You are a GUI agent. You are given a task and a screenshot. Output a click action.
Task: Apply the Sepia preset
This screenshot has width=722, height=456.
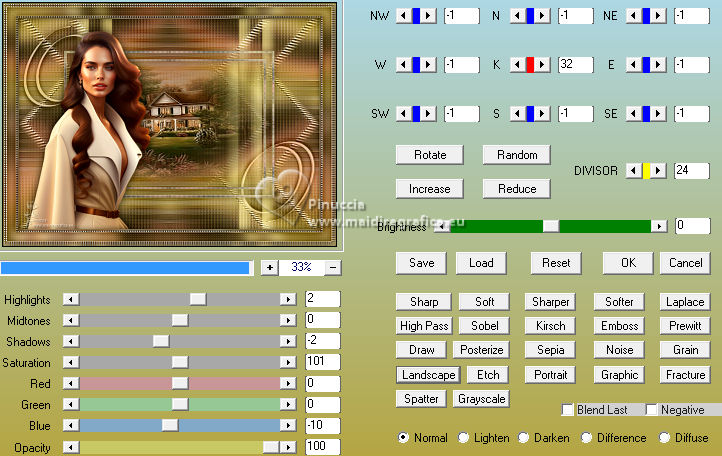point(550,350)
